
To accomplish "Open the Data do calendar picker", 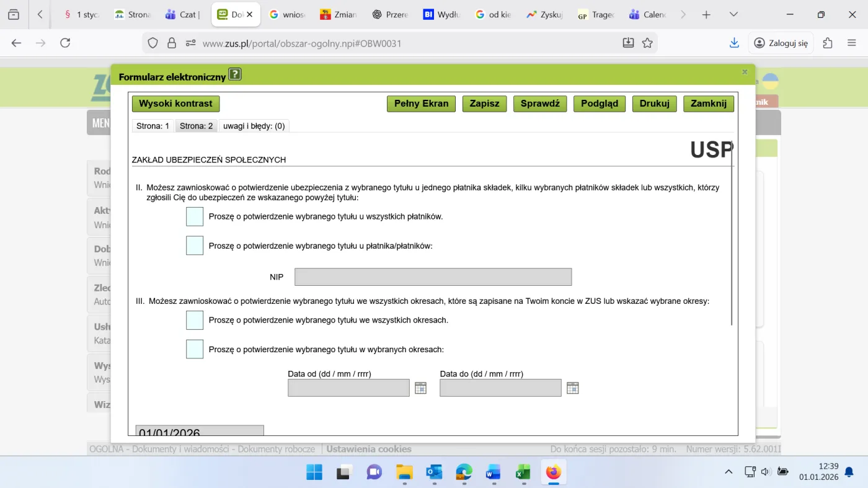I will (x=572, y=388).
